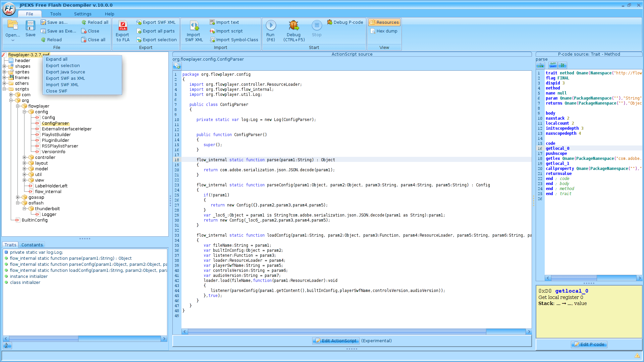Expand the goasap package node
The width and height of the screenshot is (644, 362).
pos(18,197)
